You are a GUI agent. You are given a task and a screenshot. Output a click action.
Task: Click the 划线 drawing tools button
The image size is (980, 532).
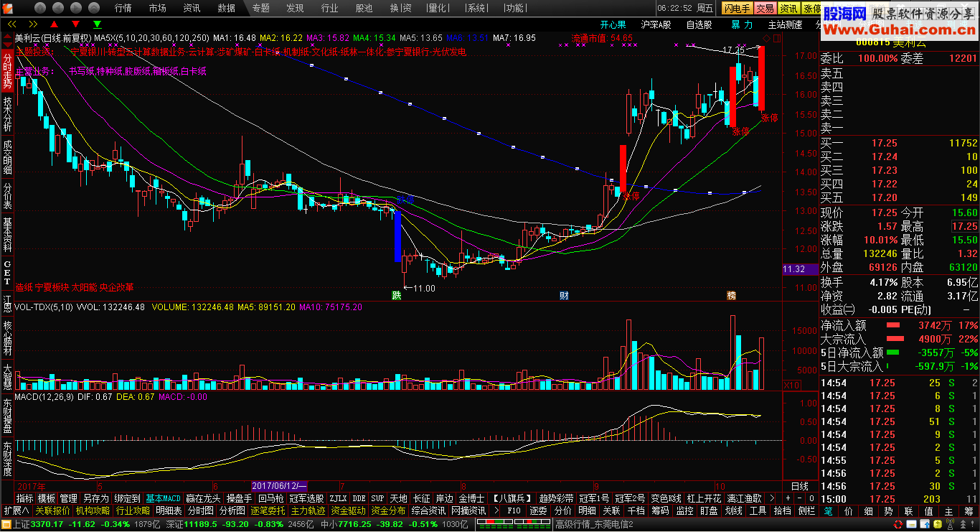[x=733, y=511]
